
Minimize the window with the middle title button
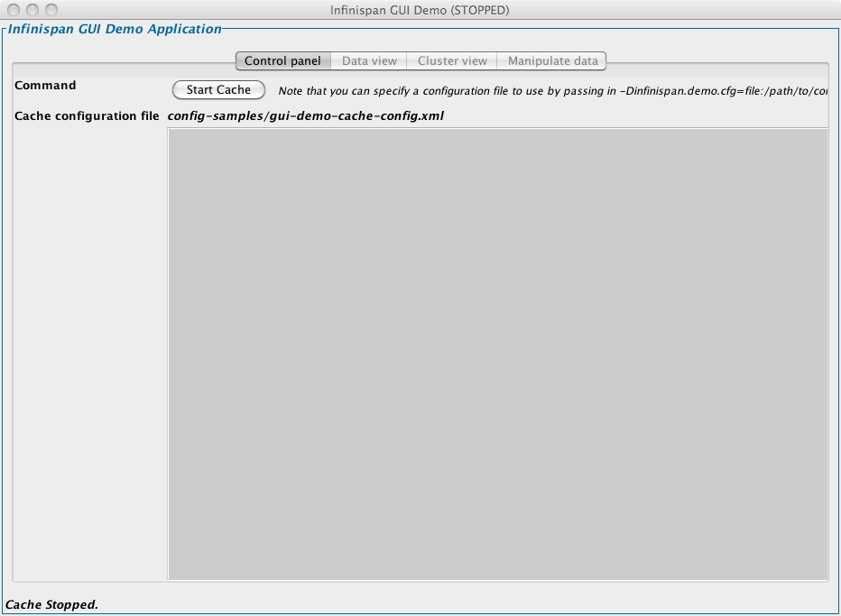pos(32,10)
